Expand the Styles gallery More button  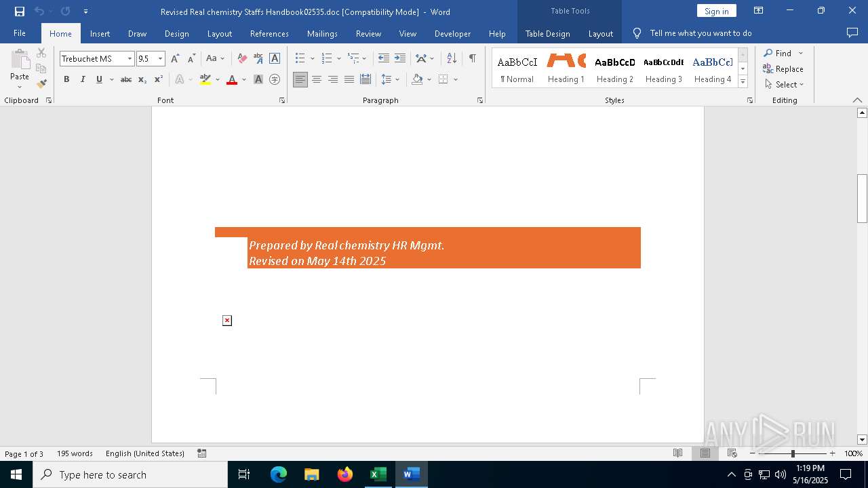click(x=743, y=81)
